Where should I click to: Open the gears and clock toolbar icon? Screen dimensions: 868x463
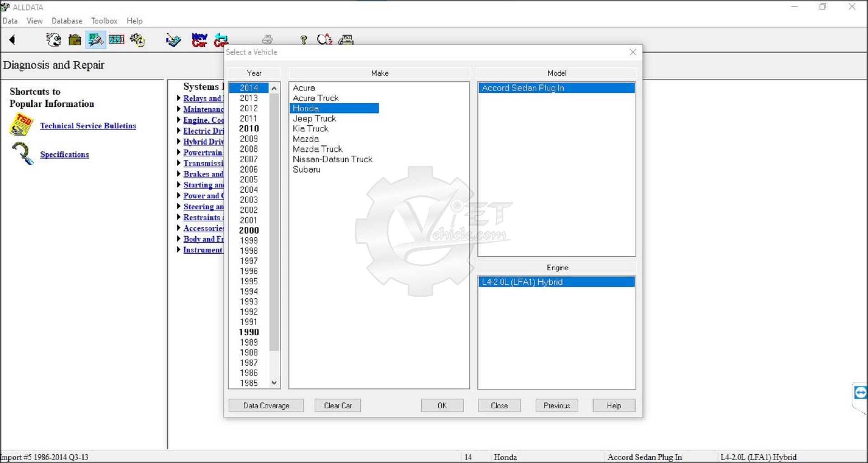pyautogui.click(x=137, y=40)
